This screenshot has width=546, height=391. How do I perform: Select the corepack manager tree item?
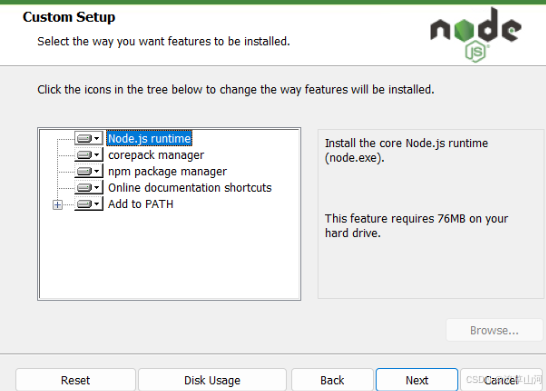(156, 155)
